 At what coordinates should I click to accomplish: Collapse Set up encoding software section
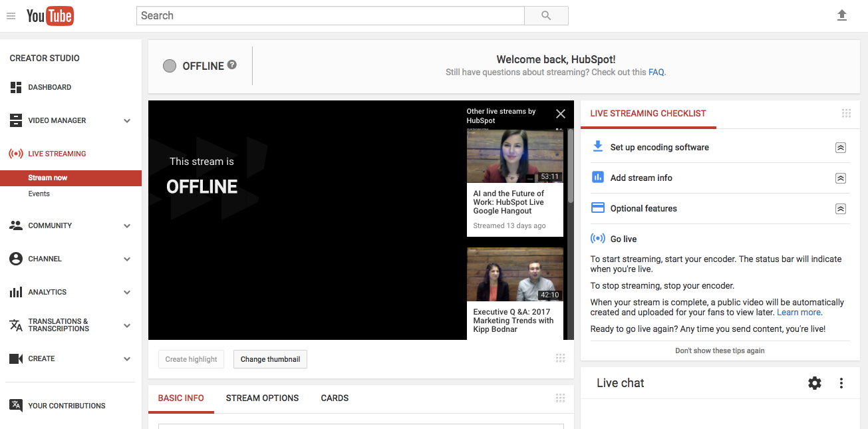pyautogui.click(x=841, y=148)
